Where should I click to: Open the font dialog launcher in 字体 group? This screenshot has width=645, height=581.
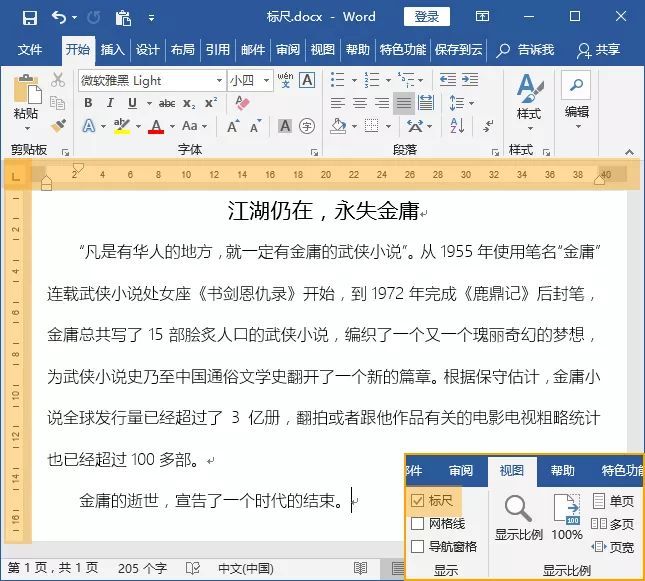point(314,153)
